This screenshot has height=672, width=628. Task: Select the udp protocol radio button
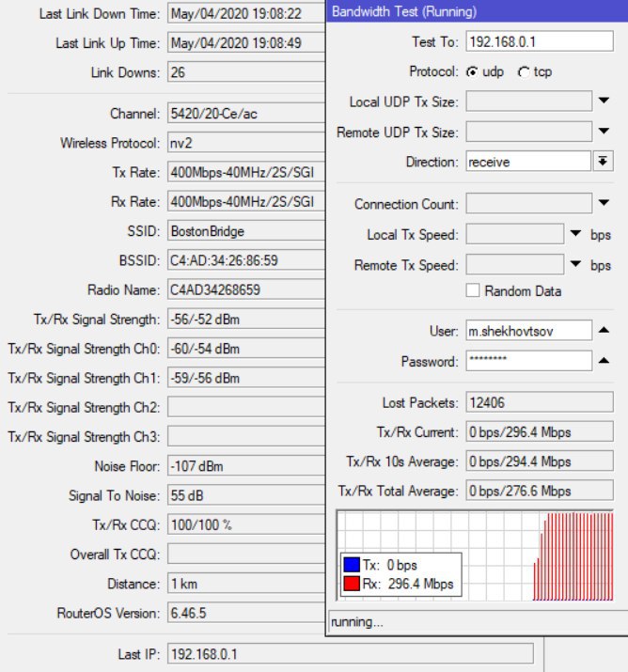point(472,72)
